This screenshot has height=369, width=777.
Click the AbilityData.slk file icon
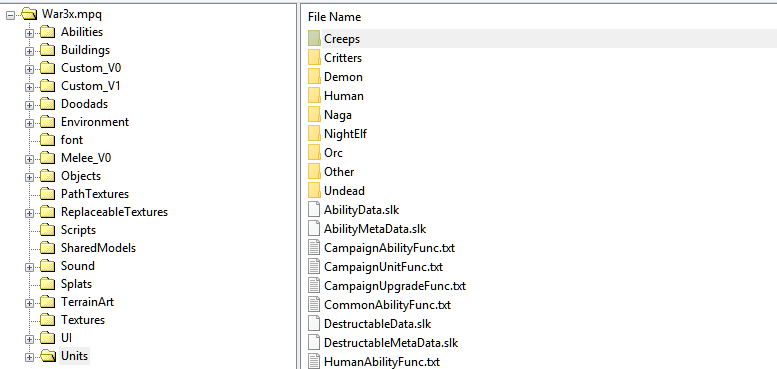pos(314,210)
